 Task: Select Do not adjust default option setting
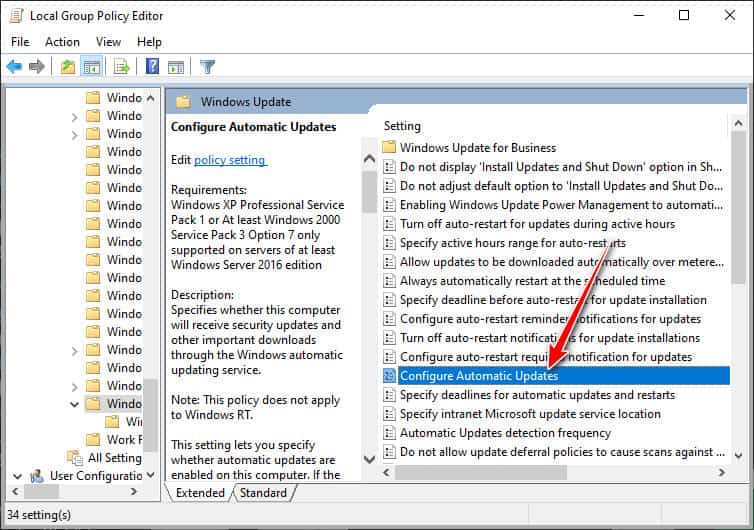[x=561, y=186]
